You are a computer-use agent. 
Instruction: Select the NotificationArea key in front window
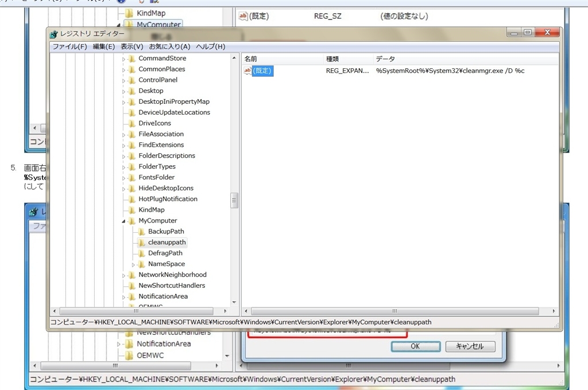[x=163, y=297]
